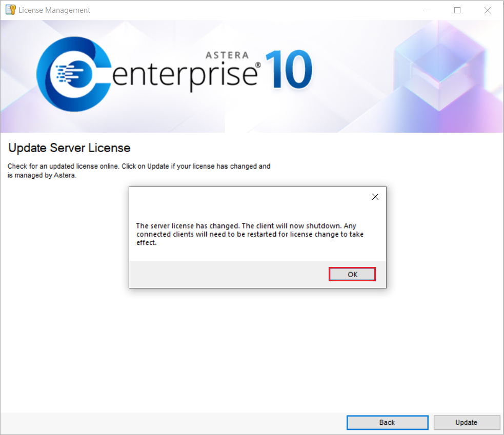Click the registered trademark symbol beside enterprise
This screenshot has width=504, height=435.
(258, 65)
